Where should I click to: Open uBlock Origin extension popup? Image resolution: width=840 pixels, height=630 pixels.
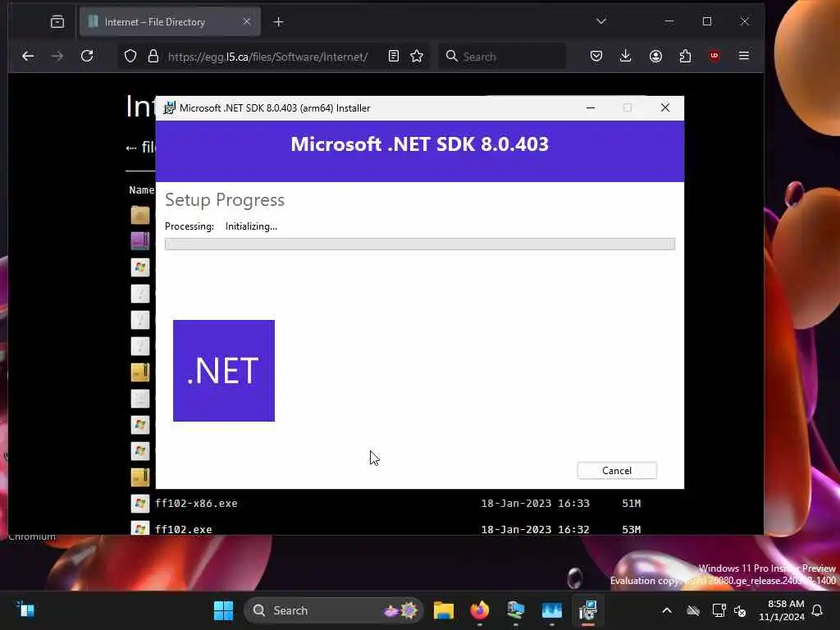[x=714, y=57]
